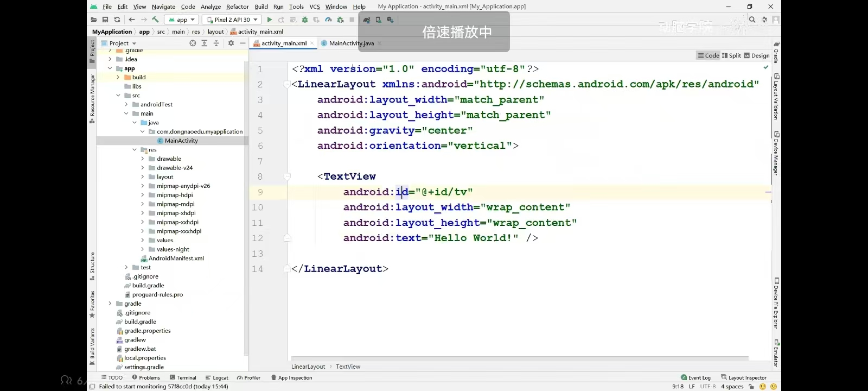Click the Attach Debugger to process icon
Image resolution: width=868 pixels, height=391 pixels.
point(340,20)
